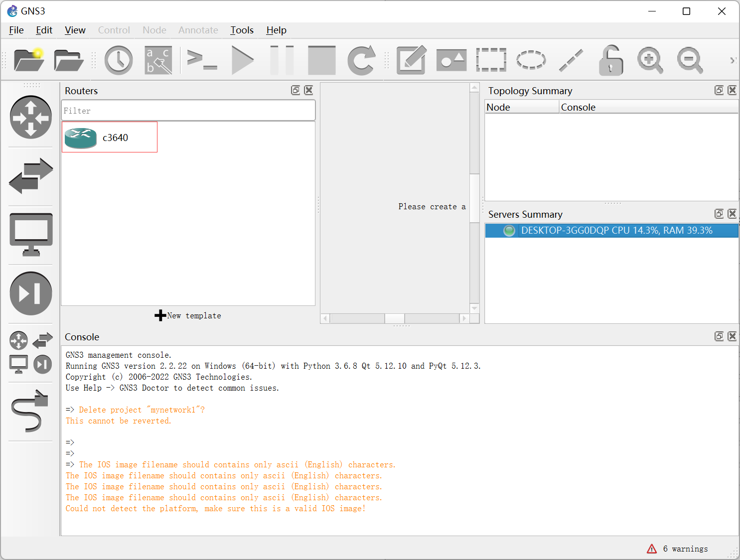Click the New blank project icon
The image size is (740, 560).
click(29, 60)
